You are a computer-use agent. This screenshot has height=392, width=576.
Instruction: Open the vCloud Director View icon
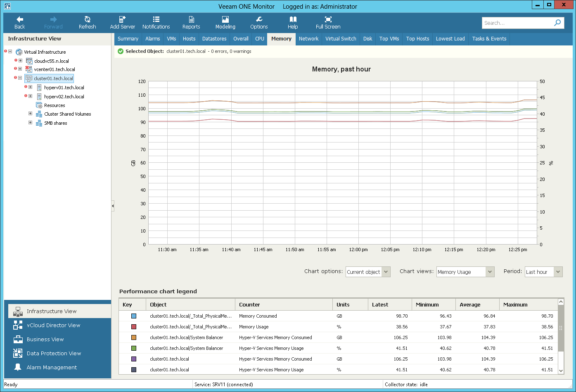pos(18,325)
